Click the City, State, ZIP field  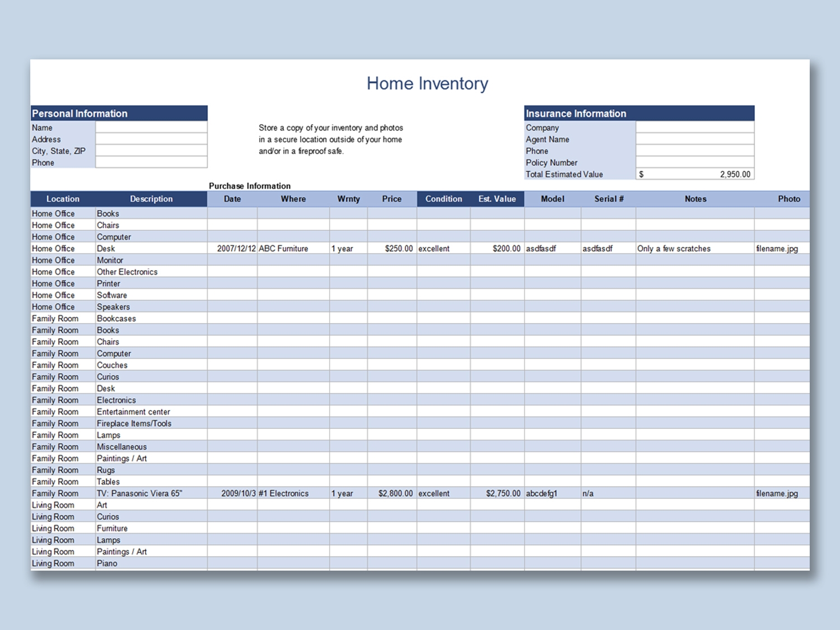[x=150, y=151]
